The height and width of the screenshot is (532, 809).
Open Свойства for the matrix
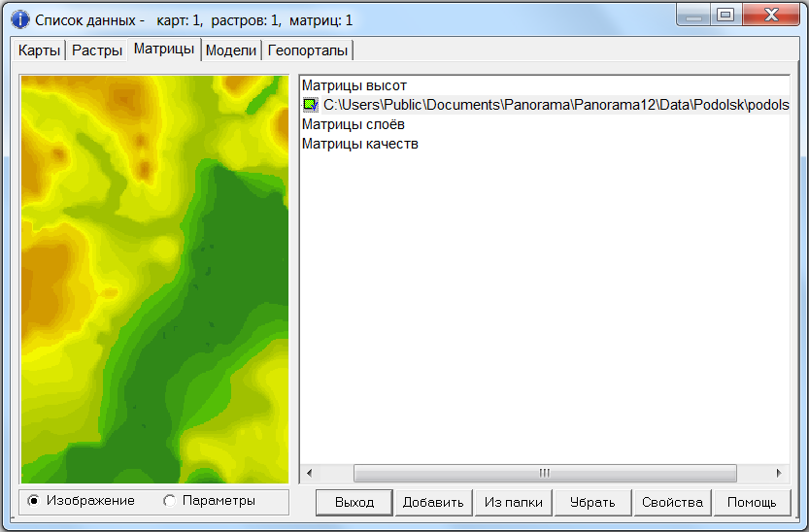672,502
